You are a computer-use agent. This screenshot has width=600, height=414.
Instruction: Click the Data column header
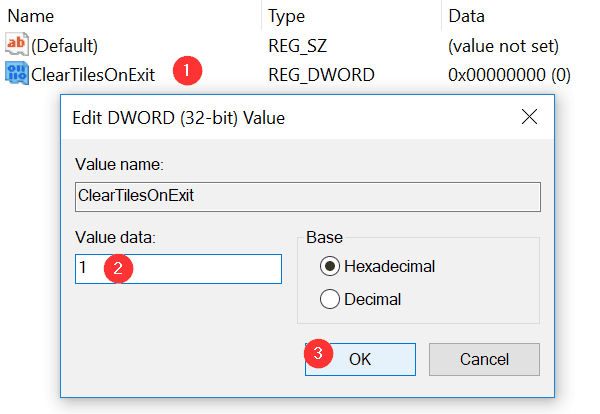click(x=467, y=17)
